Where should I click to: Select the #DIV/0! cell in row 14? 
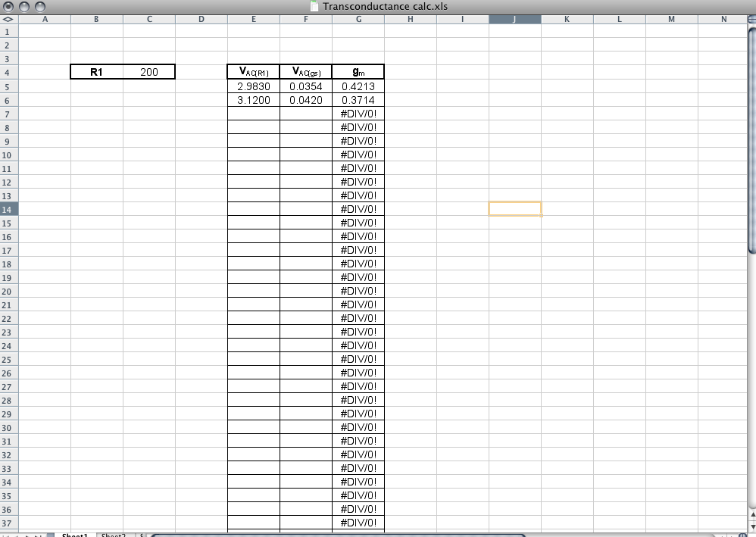point(358,209)
